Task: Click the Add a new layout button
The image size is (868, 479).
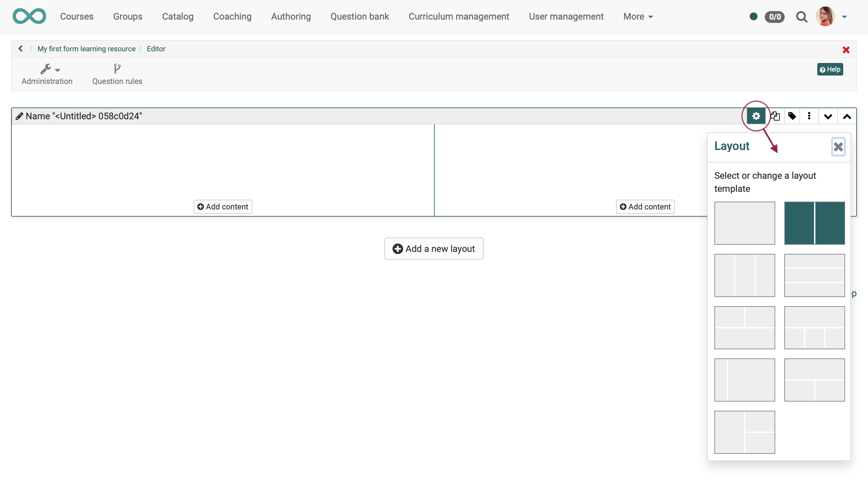Action: 434,249
